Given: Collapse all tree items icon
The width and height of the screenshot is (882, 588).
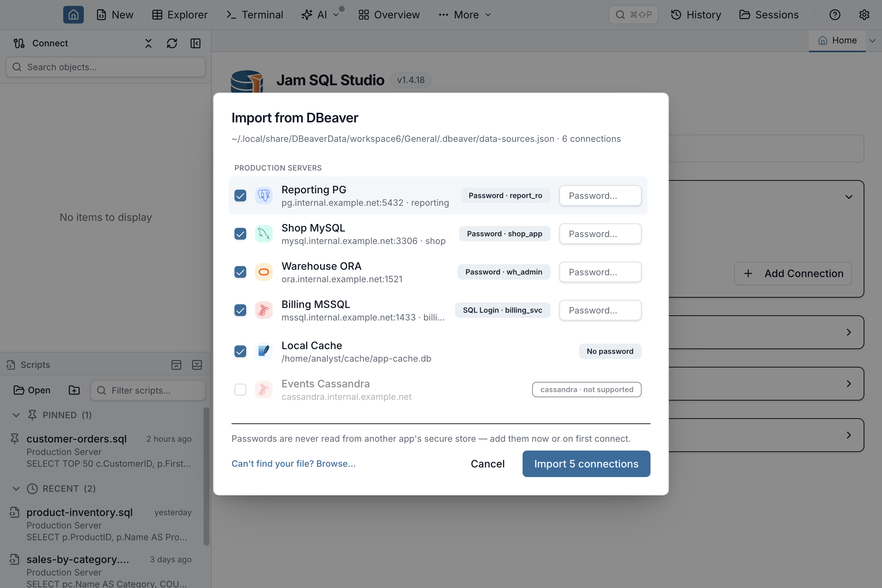Looking at the screenshot, I should pos(148,43).
